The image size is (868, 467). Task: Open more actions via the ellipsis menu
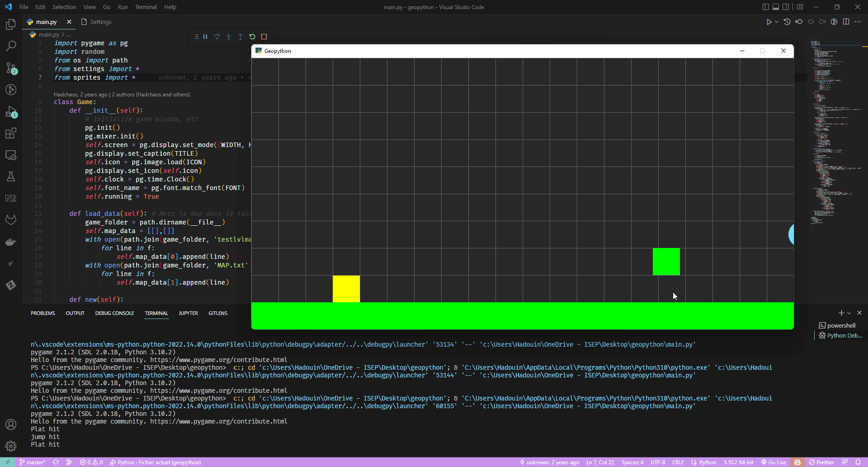pyautogui.click(x=858, y=21)
